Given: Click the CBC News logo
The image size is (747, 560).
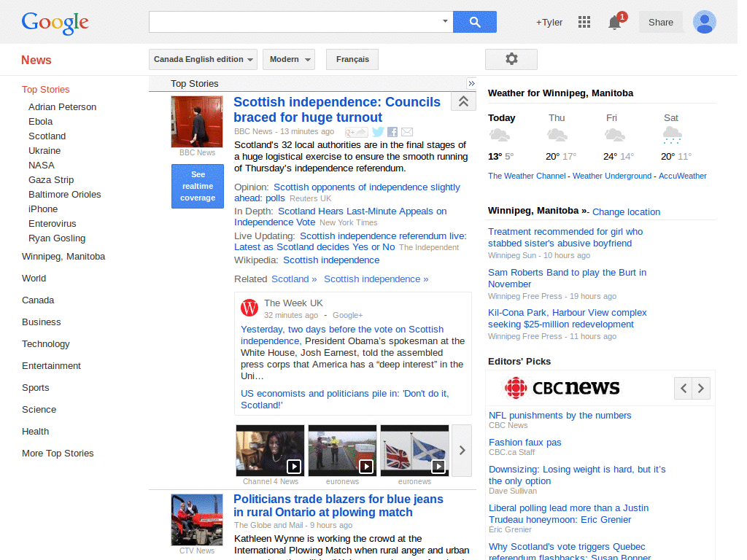Looking at the screenshot, I should tap(562, 388).
